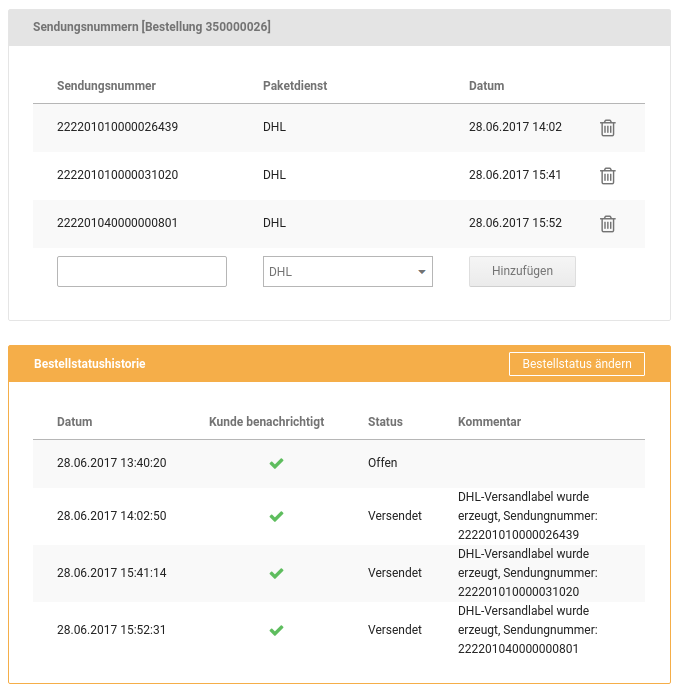Focus the new tracking number input field
The width and height of the screenshot is (678, 690).
142,271
